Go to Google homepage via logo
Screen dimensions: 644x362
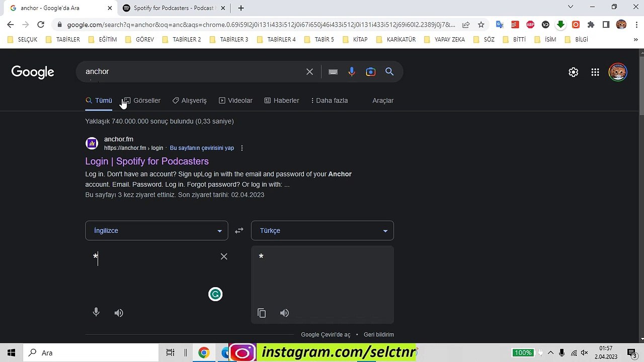point(33,72)
